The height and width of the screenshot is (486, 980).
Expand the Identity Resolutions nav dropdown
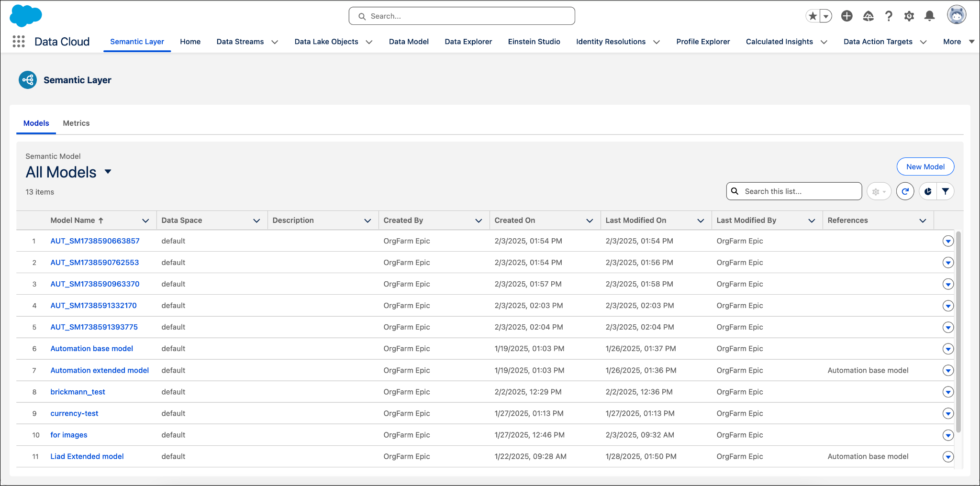coord(657,42)
